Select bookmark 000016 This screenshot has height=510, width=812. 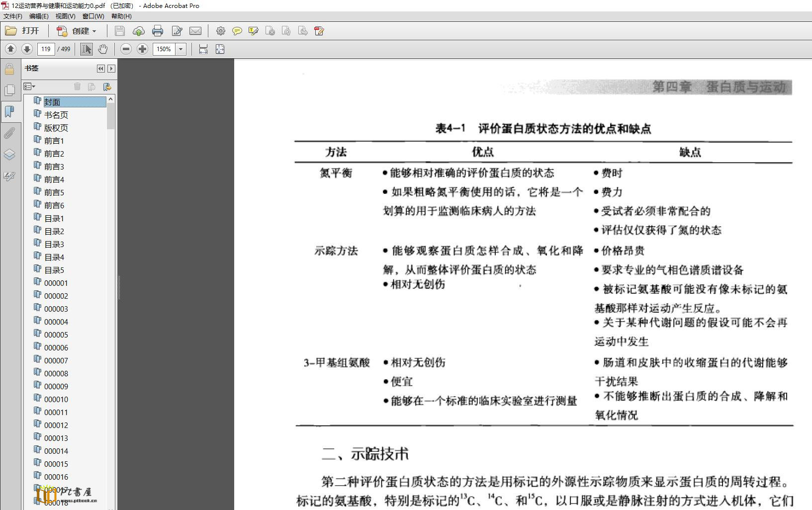(x=56, y=477)
